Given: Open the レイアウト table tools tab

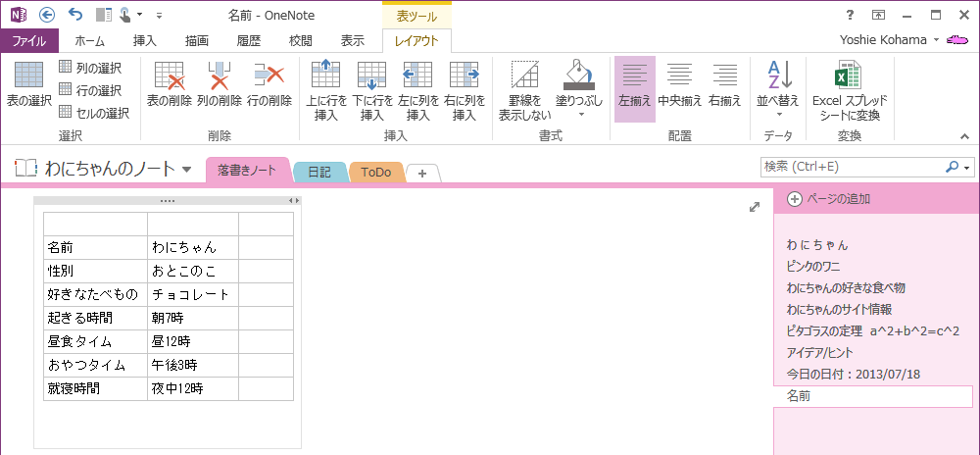Looking at the screenshot, I should click(x=416, y=41).
